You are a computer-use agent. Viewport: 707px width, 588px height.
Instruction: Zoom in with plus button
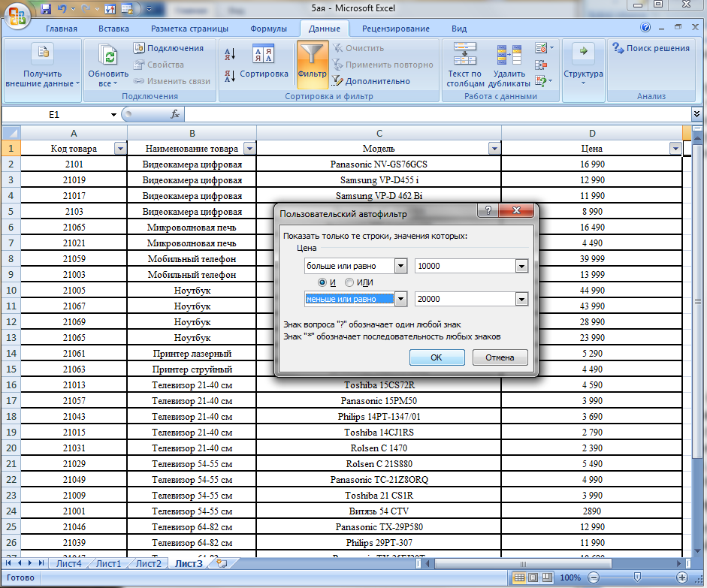click(x=681, y=577)
